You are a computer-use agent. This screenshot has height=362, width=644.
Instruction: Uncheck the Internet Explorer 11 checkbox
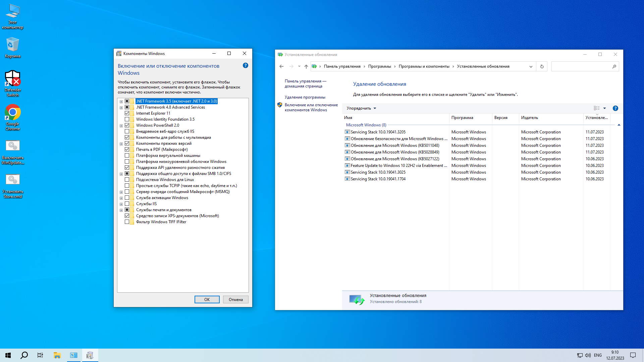coord(127,113)
